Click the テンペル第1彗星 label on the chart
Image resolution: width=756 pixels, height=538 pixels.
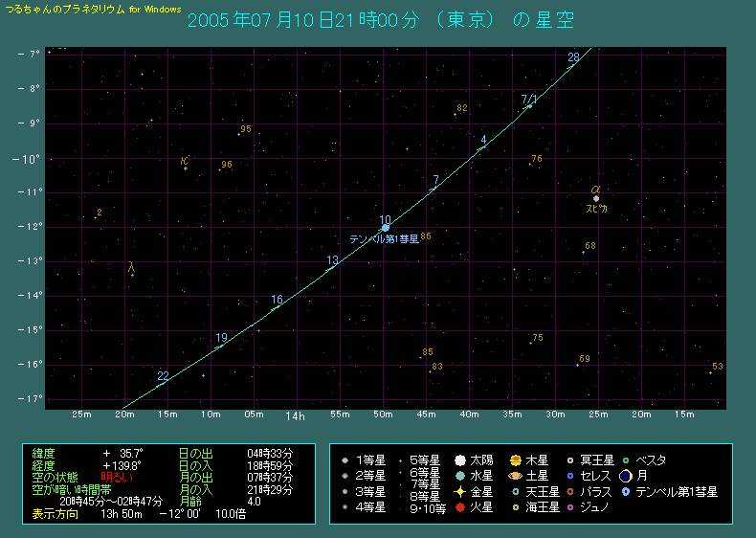[383, 239]
